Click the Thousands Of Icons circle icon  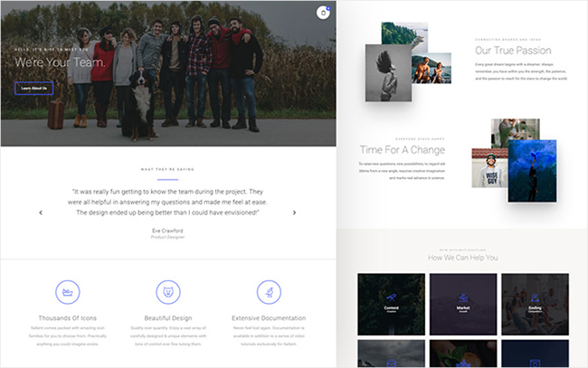(68, 292)
